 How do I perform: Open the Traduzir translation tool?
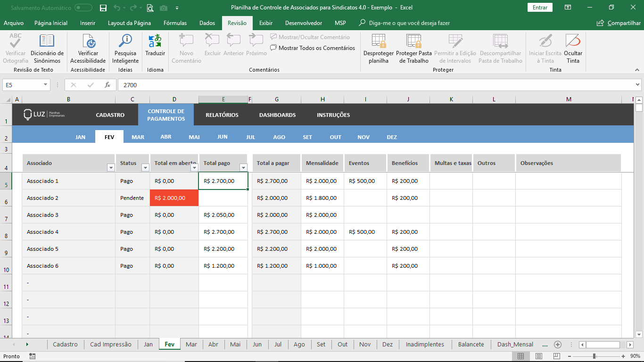[155, 41]
